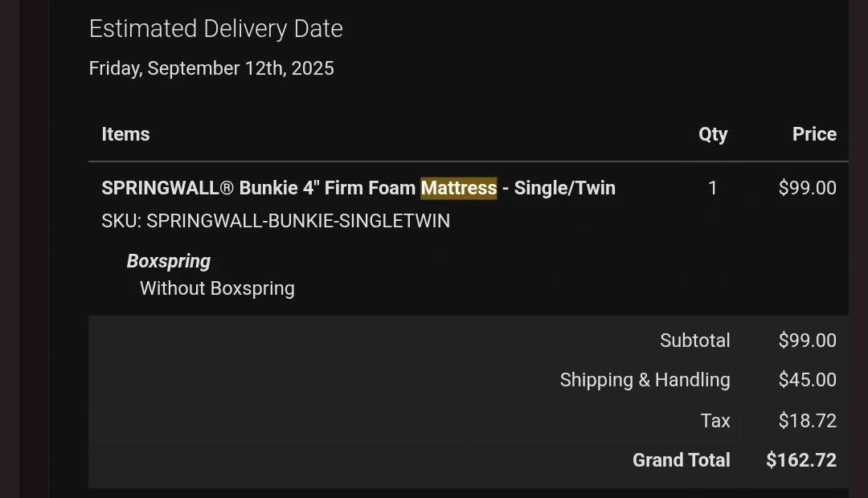Click the $99.00 price in the product row
Image resolution: width=868 pixels, height=498 pixels.
pyautogui.click(x=807, y=188)
